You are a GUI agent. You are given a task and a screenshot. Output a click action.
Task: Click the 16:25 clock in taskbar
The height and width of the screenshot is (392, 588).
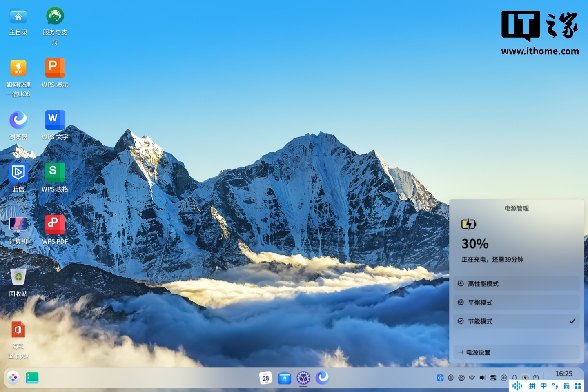pos(563,374)
